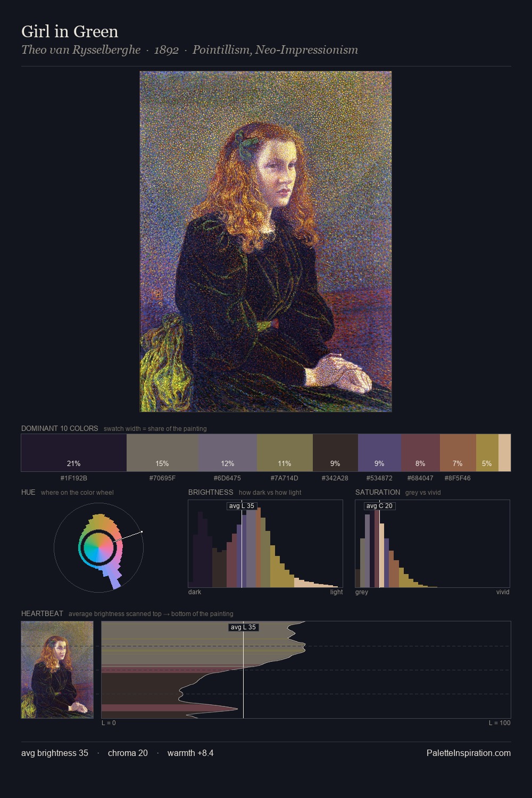This screenshot has height=798, width=532.
Task: Click the year 1892 in subtitle
Action: click(167, 50)
